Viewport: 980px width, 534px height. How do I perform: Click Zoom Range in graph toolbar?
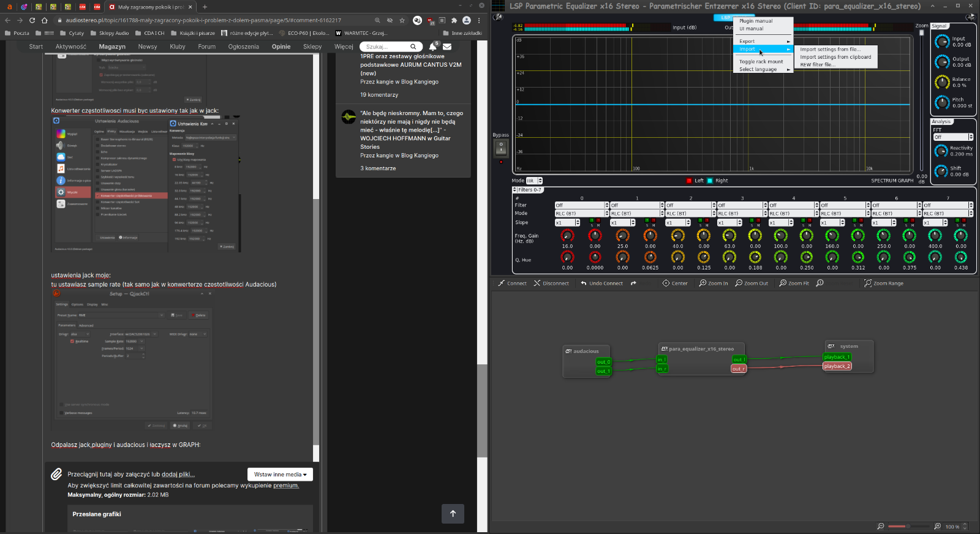click(884, 283)
